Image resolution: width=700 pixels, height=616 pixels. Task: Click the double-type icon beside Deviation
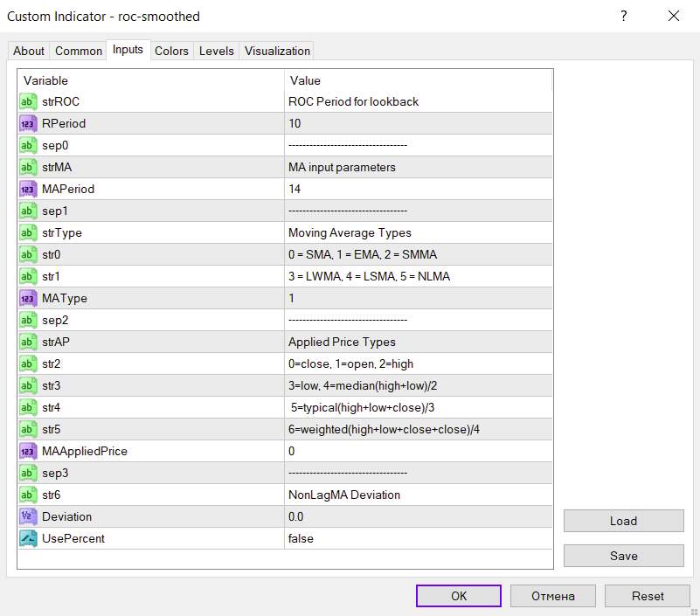tap(28, 517)
